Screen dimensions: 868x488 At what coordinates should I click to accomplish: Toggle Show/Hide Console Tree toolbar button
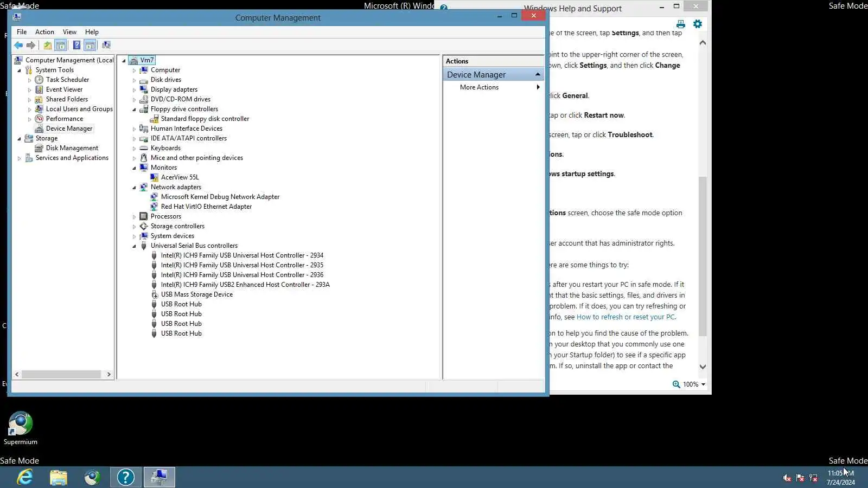pyautogui.click(x=61, y=45)
